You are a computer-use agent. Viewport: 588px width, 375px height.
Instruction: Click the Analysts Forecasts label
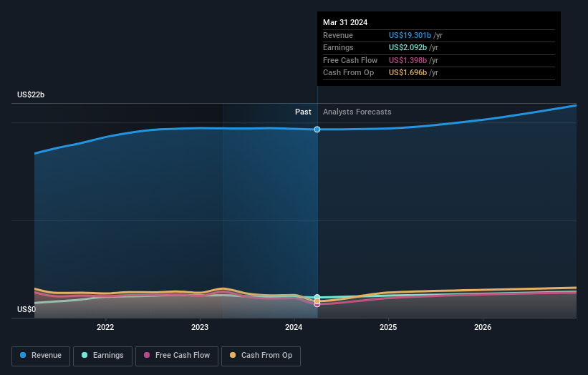[x=357, y=112]
